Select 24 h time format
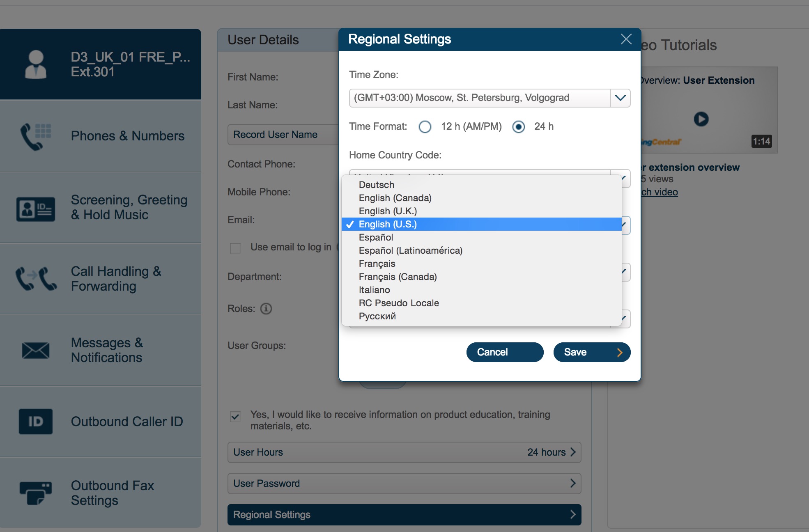The width and height of the screenshot is (809, 532). coord(519,126)
